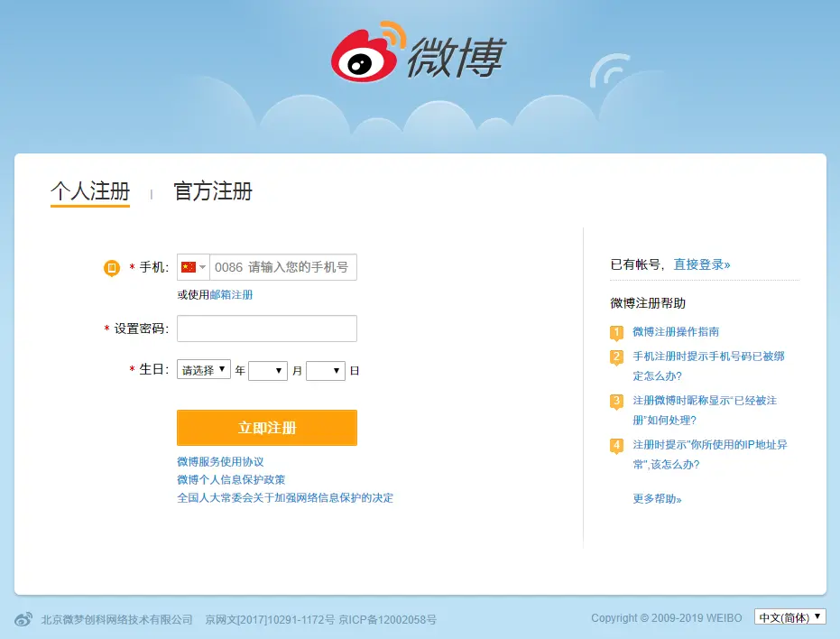Open the 邮箱注册 link

coord(231,295)
